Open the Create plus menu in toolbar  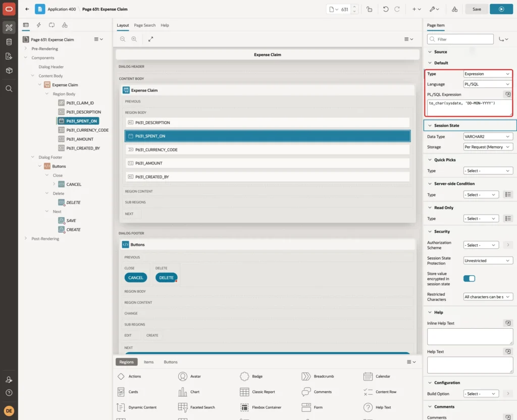[417, 9]
